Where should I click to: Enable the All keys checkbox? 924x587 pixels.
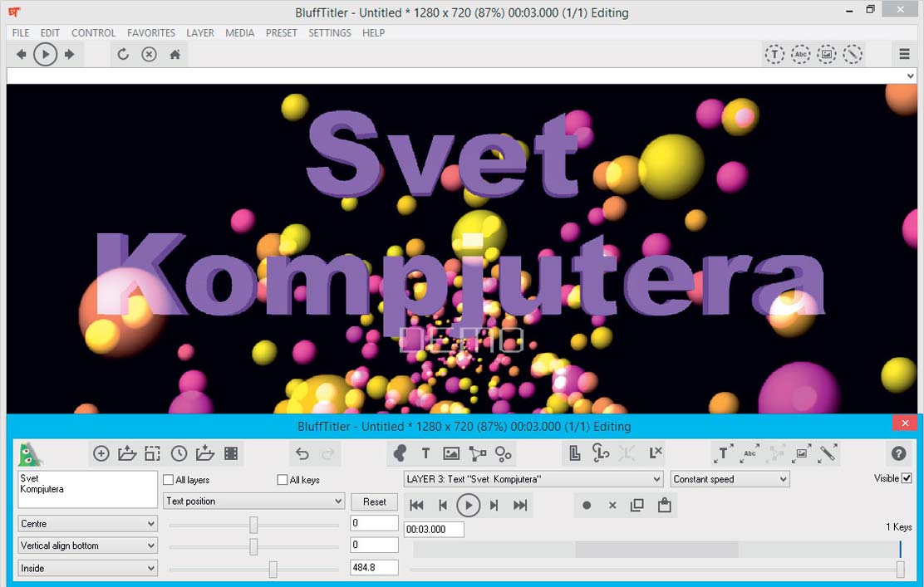pos(283,480)
